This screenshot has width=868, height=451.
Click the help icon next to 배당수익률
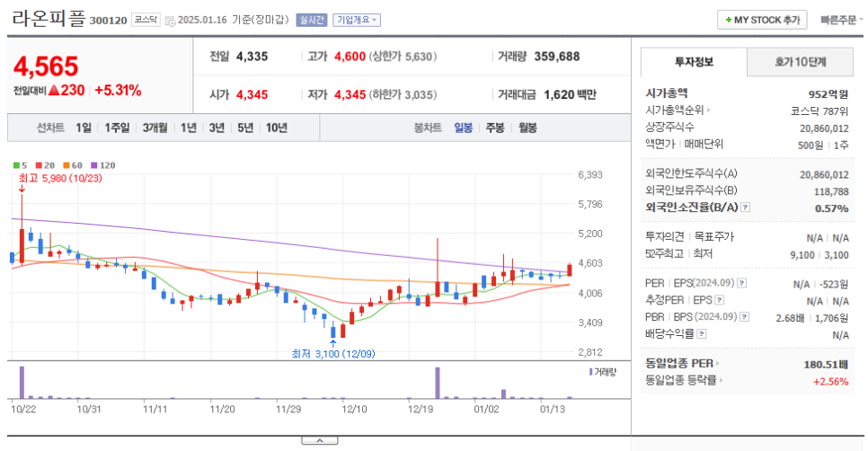point(703,334)
